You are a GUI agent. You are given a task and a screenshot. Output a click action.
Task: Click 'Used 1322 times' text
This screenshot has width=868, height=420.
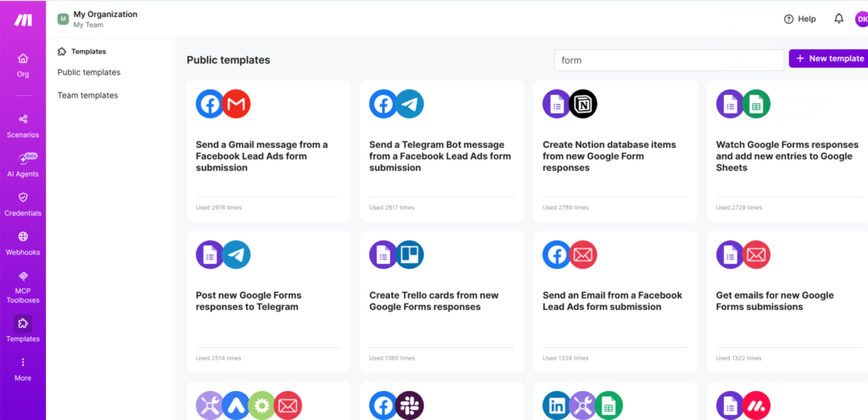pyautogui.click(x=739, y=359)
